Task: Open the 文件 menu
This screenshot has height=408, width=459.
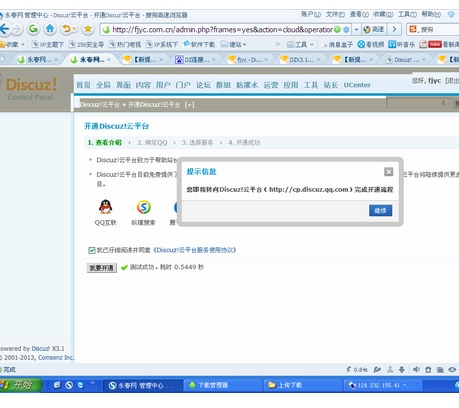Action: pos(335,14)
